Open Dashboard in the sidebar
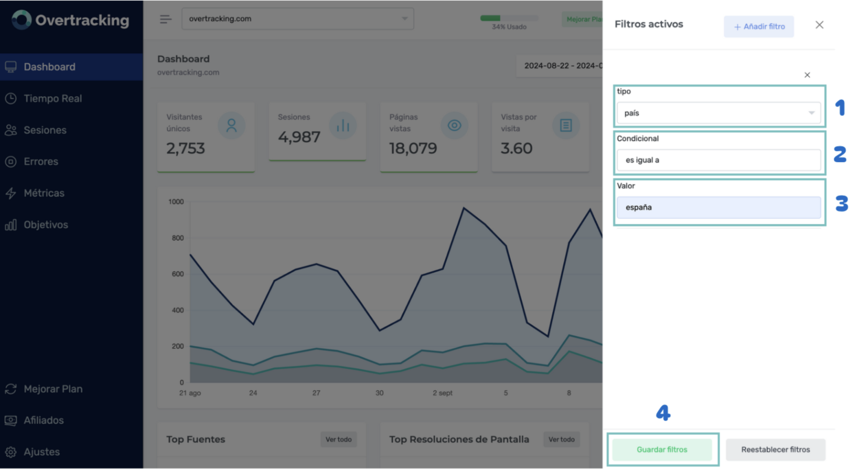The height and width of the screenshot is (471, 868). [x=71, y=67]
